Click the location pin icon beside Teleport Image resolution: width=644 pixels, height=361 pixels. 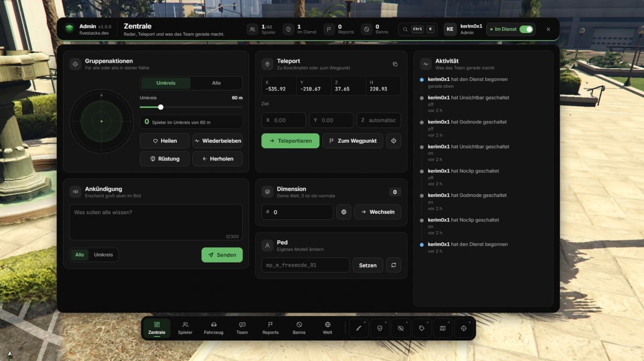pos(267,64)
